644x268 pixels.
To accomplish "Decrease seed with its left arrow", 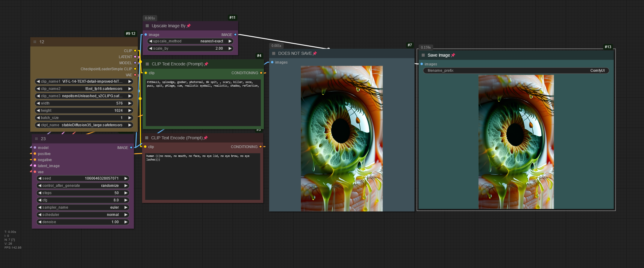I will (x=40, y=178).
